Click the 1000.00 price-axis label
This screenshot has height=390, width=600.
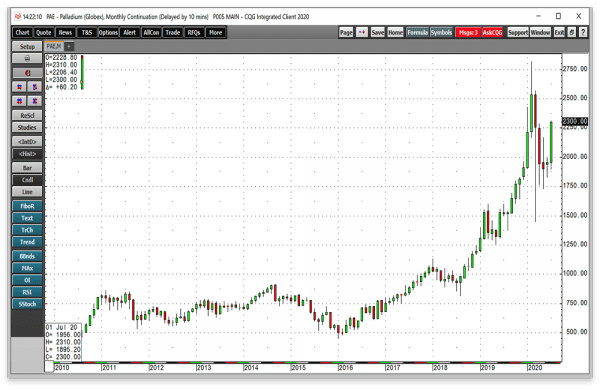[575, 273]
